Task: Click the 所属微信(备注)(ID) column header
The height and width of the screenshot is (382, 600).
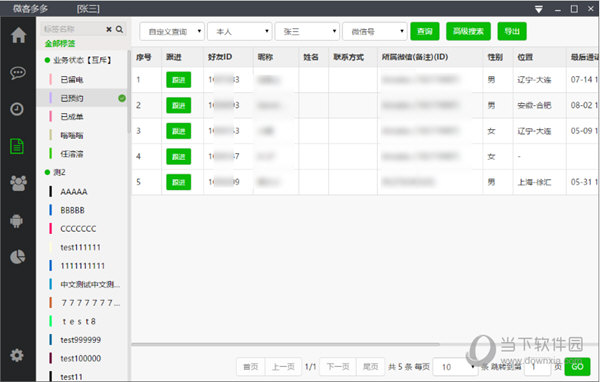Action: point(415,57)
